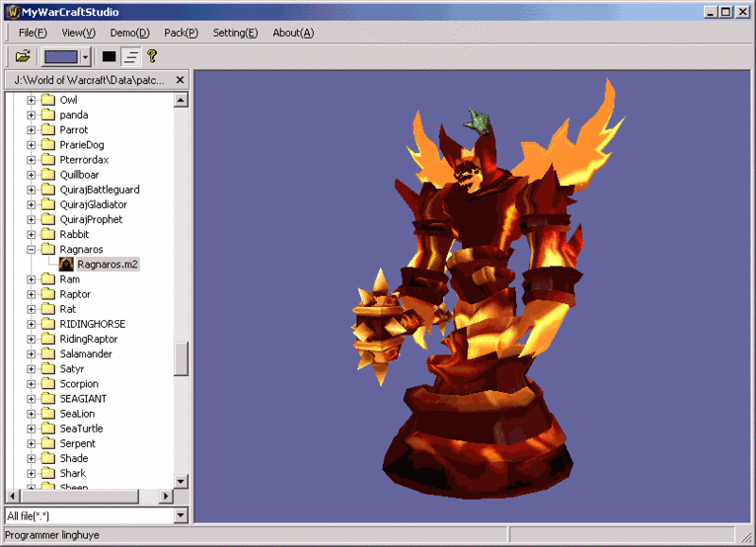Expand the QuirajBattleguard folder

[31, 190]
